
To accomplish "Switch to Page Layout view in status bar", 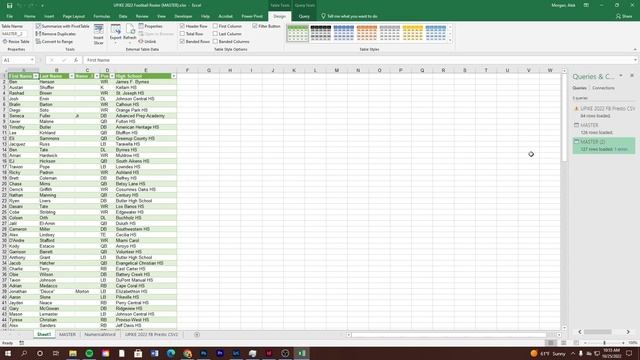I will 564,343.
